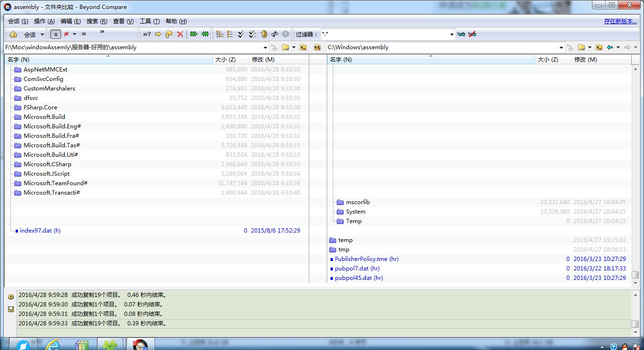This screenshot has height=350, width=644.
Task: Click into the filter *.* input field
Action: tap(384, 34)
